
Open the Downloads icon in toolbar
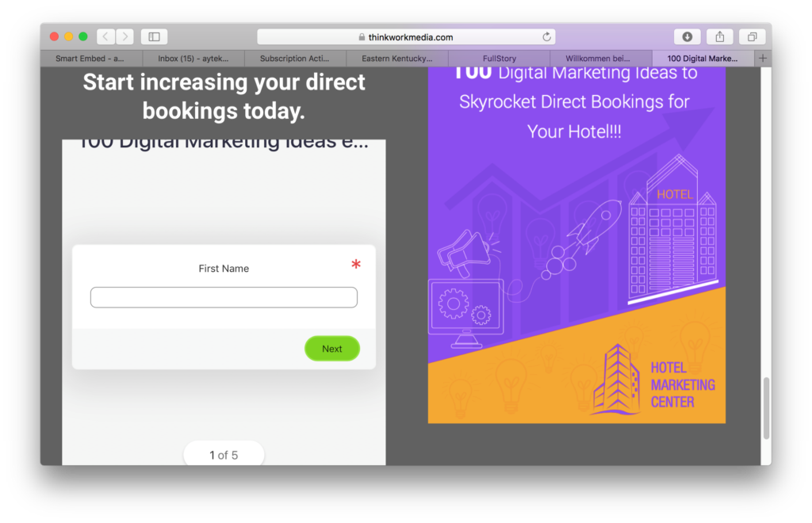click(x=687, y=36)
